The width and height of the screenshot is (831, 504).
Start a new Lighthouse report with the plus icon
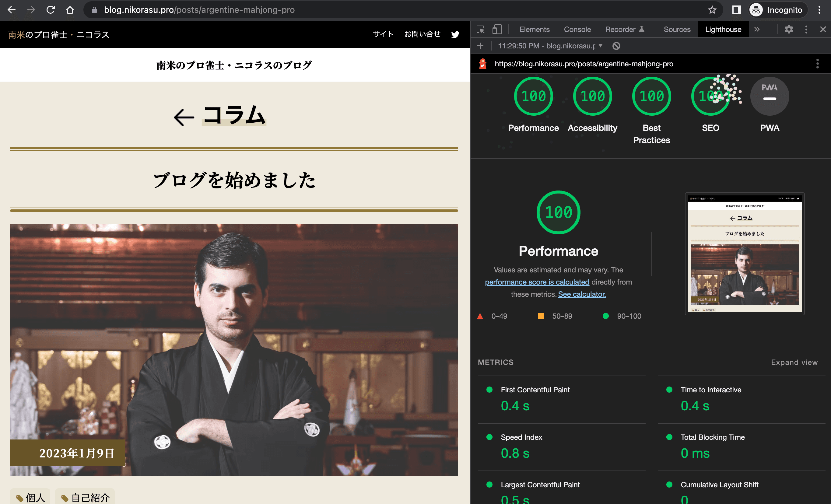(480, 46)
